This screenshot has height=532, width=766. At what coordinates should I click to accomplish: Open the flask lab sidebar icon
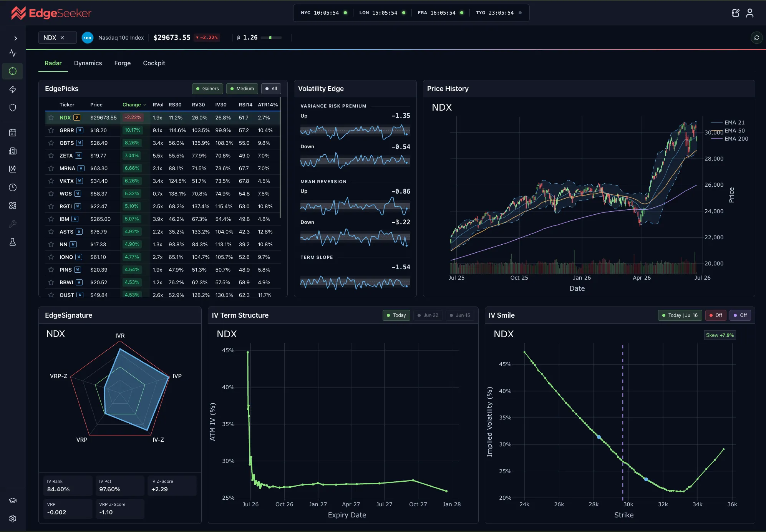pyautogui.click(x=13, y=242)
